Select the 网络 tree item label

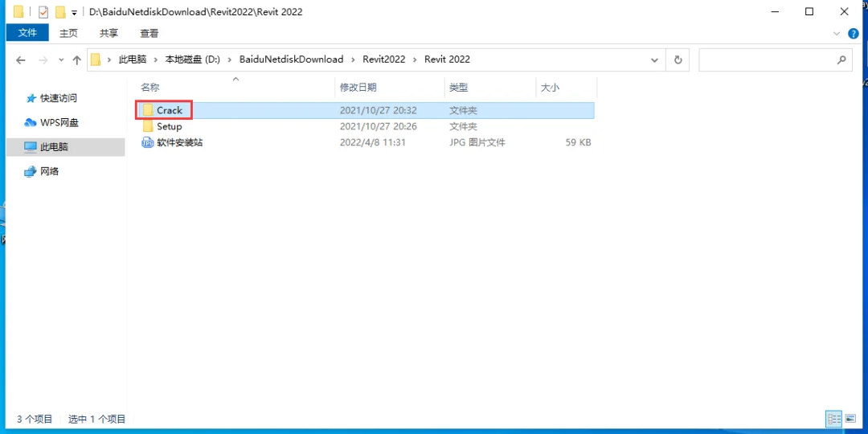50,172
